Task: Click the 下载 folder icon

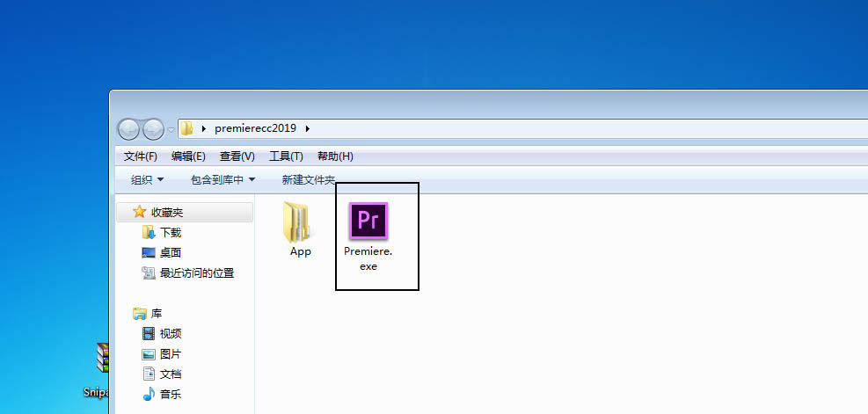Action: pyautogui.click(x=149, y=232)
